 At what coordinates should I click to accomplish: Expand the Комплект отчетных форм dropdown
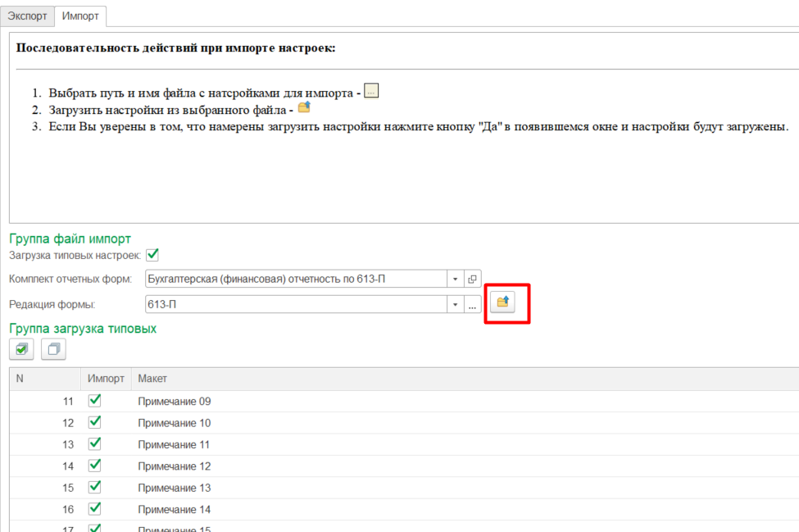click(x=455, y=279)
